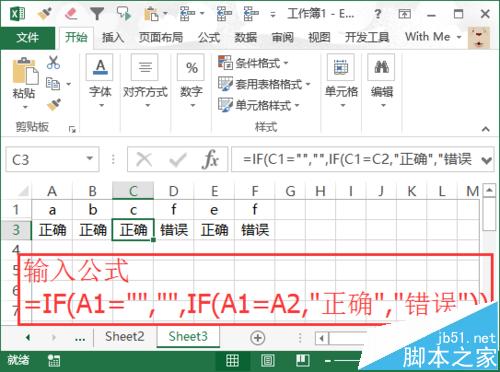
Task: Click the copy icon in clipboard group
Action: pos(53,84)
